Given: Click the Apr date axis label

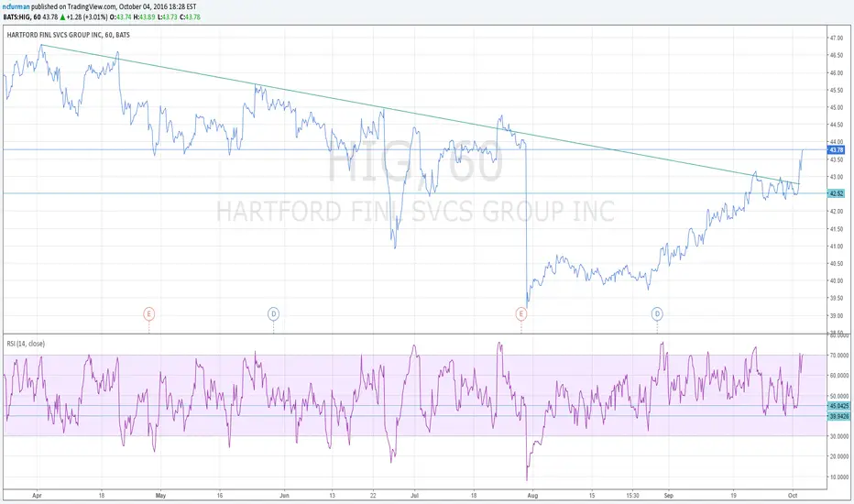Looking at the screenshot, I should pyautogui.click(x=37, y=495).
